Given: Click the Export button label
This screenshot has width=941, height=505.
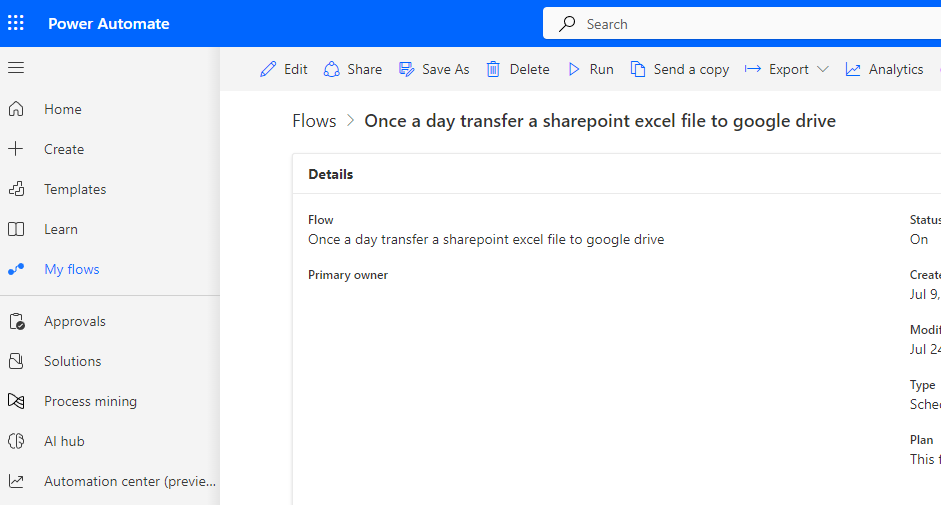Looking at the screenshot, I should click(x=789, y=70).
